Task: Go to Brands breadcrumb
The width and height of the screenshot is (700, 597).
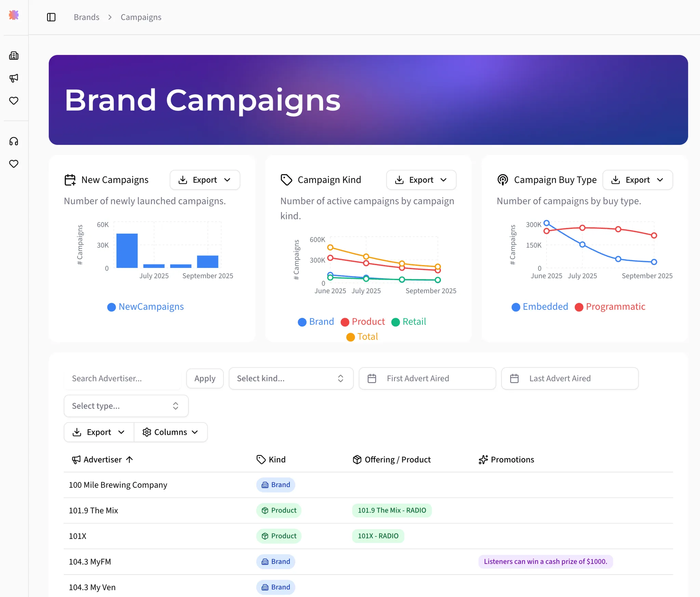Action: coord(86,17)
